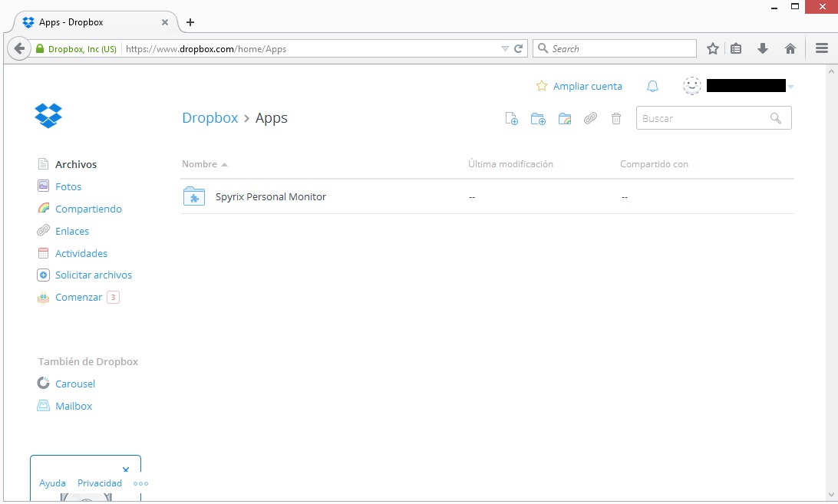Click the page scrollbar down arrow
This screenshot has width=838, height=504.
click(x=831, y=495)
